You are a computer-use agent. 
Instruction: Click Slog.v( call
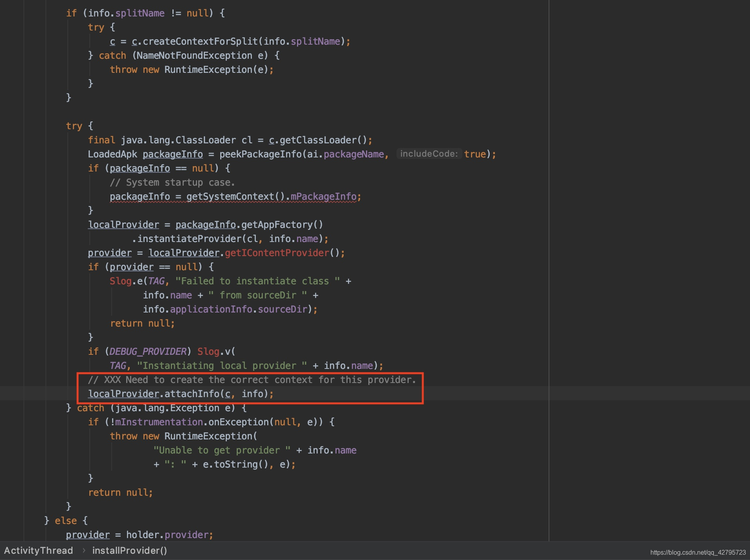(x=216, y=352)
